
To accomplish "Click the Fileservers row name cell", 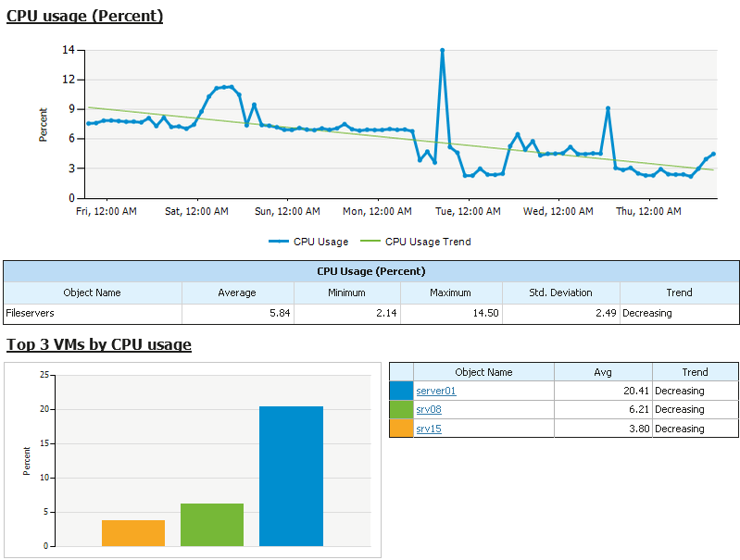I will point(93,313).
